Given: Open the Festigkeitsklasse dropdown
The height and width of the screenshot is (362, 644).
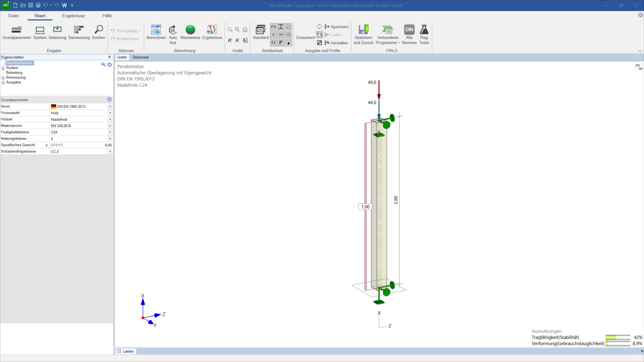Looking at the screenshot, I should tap(110, 132).
